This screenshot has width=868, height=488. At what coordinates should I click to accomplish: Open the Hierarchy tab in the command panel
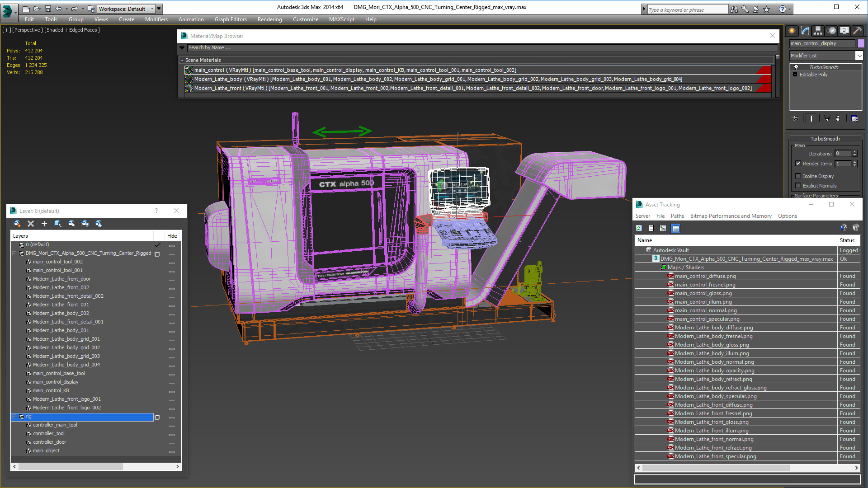[818, 31]
